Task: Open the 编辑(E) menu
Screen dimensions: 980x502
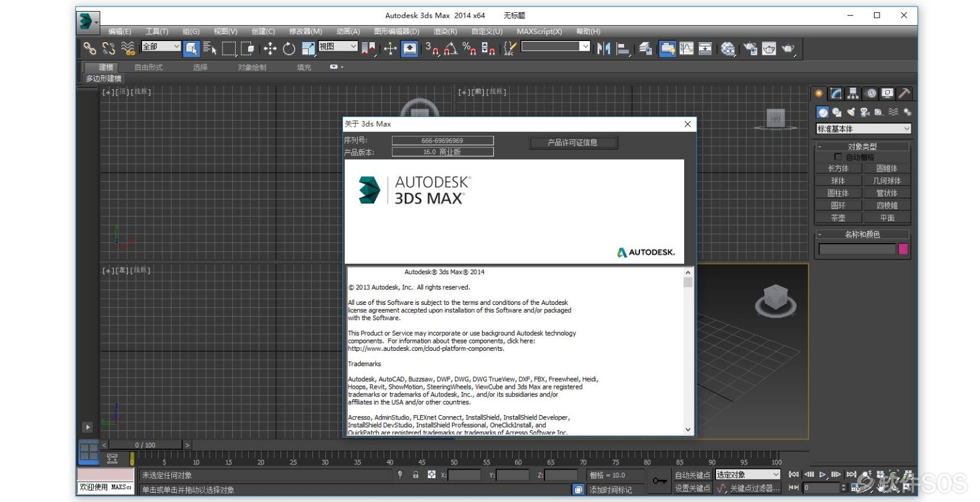Action: [119, 31]
